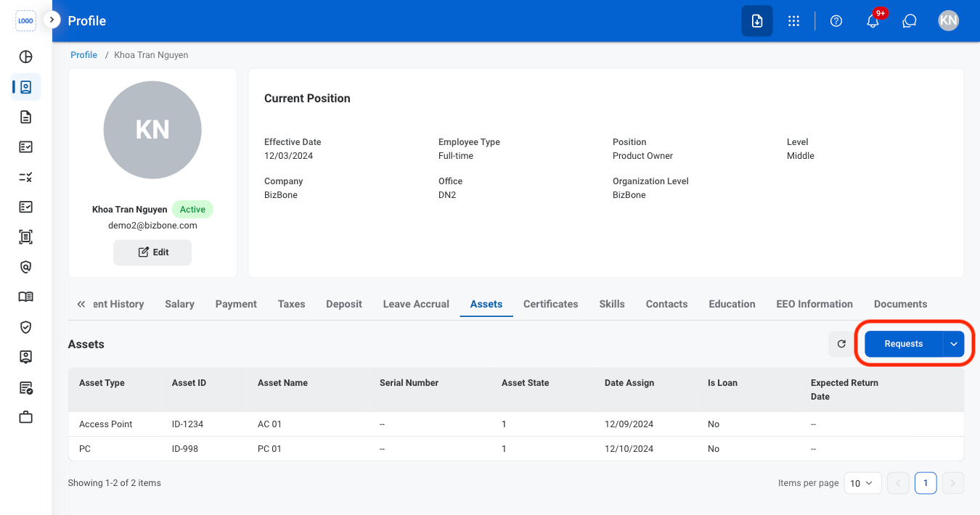
Task: Click the file download icon in header
Action: tap(757, 21)
